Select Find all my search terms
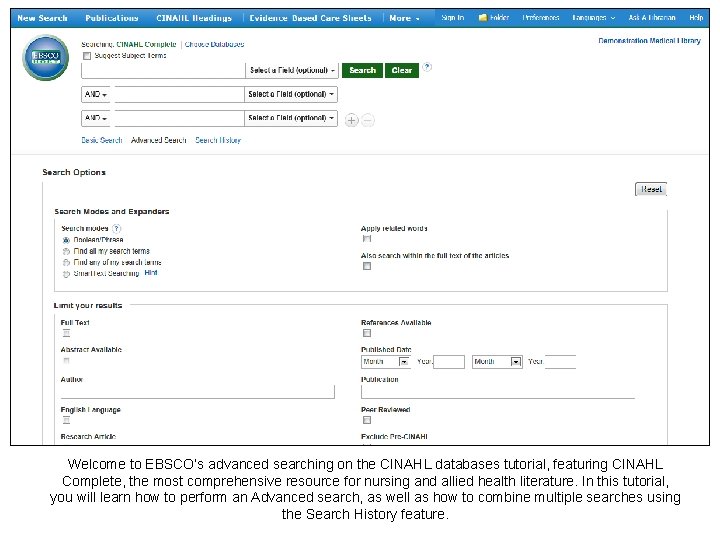 [66, 252]
